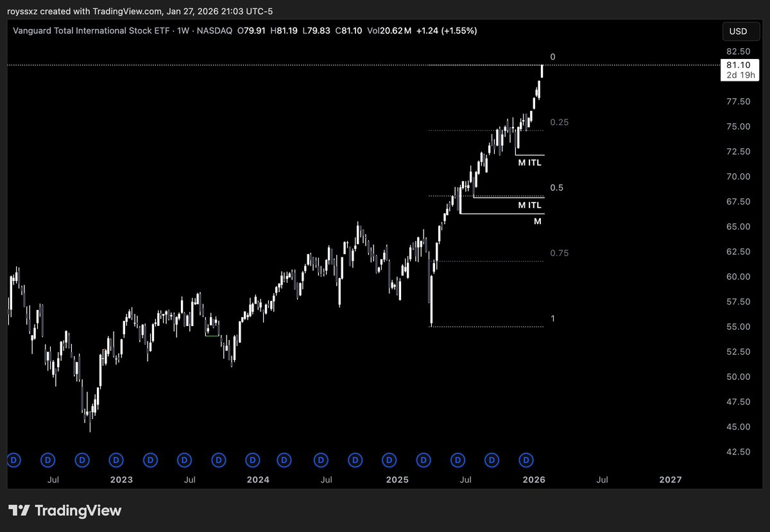Viewport: 770px width, 532px height.
Task: Select the Fibonacci 0.5 level label
Action: 556,187
